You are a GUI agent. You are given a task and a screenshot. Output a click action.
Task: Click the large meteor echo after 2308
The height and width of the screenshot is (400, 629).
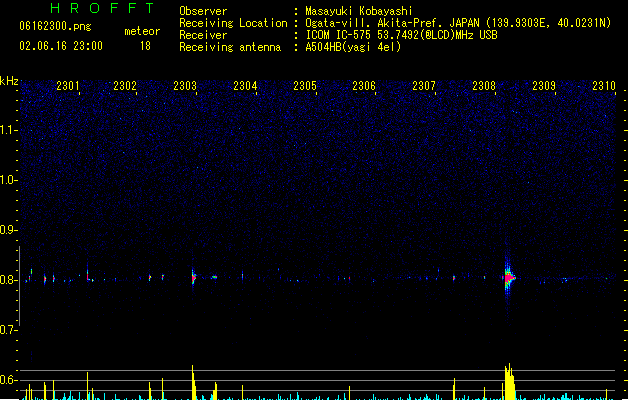point(509,277)
